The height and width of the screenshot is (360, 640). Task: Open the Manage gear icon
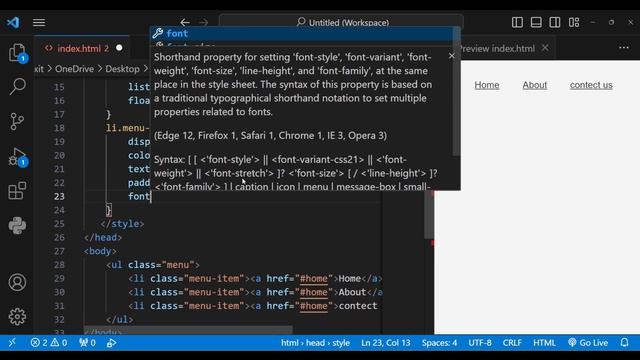coord(17,316)
